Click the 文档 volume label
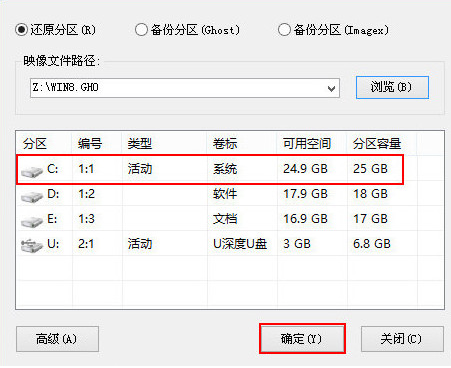451x368 pixels. tap(225, 219)
